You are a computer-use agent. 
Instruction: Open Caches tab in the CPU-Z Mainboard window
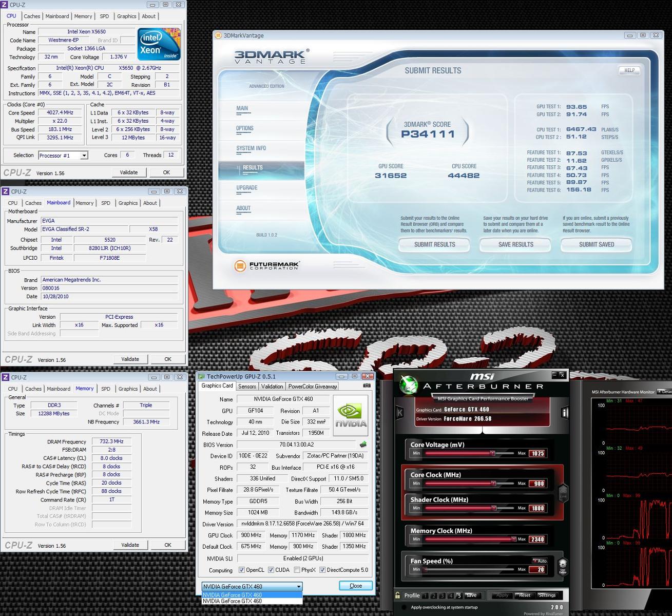pos(33,203)
